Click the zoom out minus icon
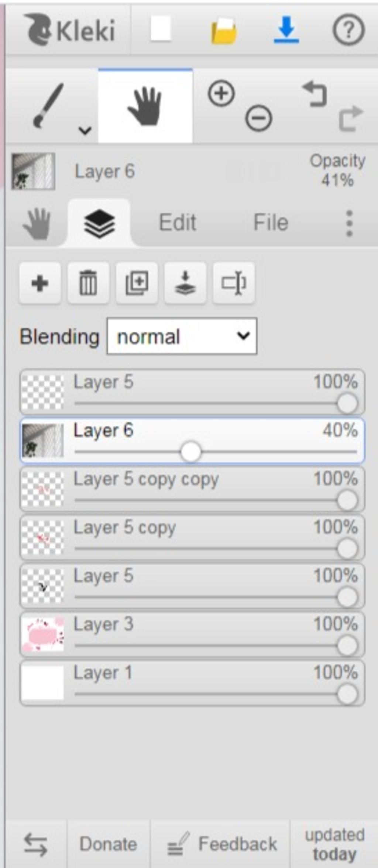The height and width of the screenshot is (868, 378). [x=258, y=118]
